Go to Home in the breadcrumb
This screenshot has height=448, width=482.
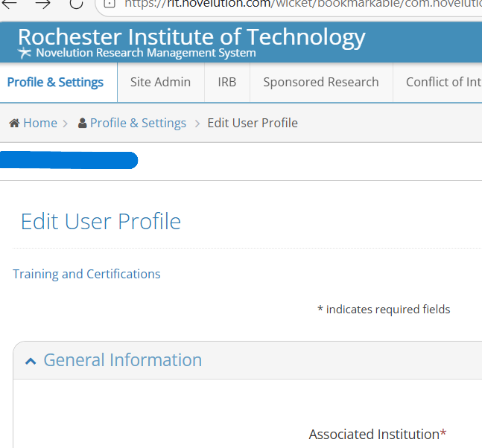[40, 123]
